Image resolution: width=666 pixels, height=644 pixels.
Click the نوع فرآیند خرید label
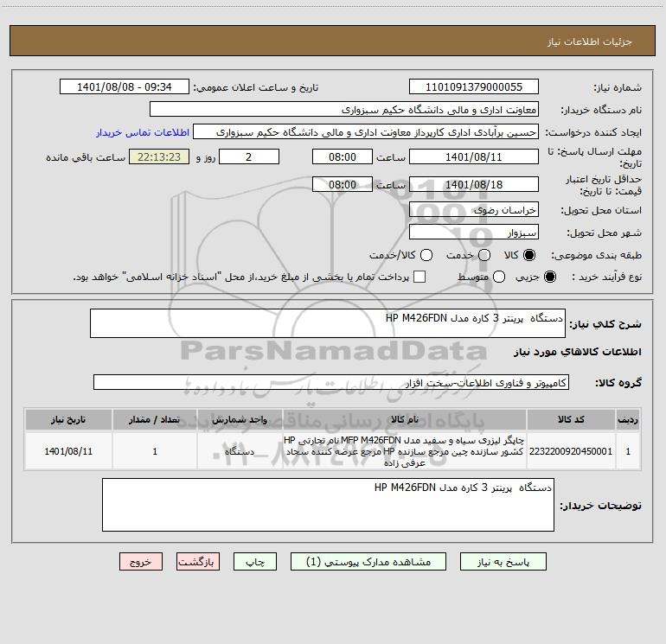coord(606,277)
